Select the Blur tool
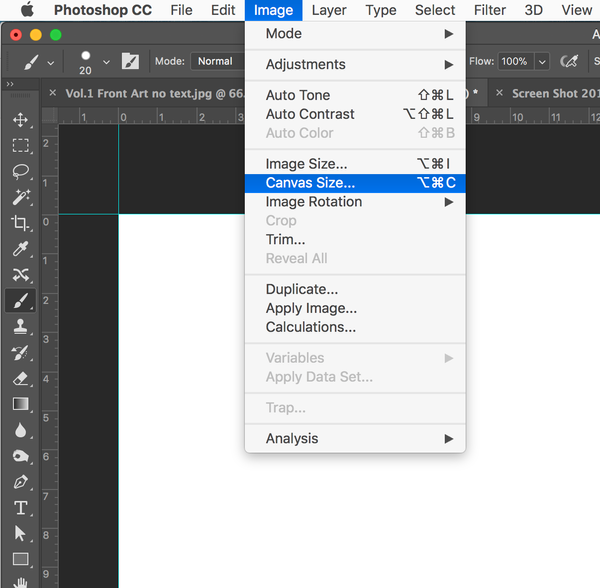The height and width of the screenshot is (588, 600). pyautogui.click(x=20, y=430)
